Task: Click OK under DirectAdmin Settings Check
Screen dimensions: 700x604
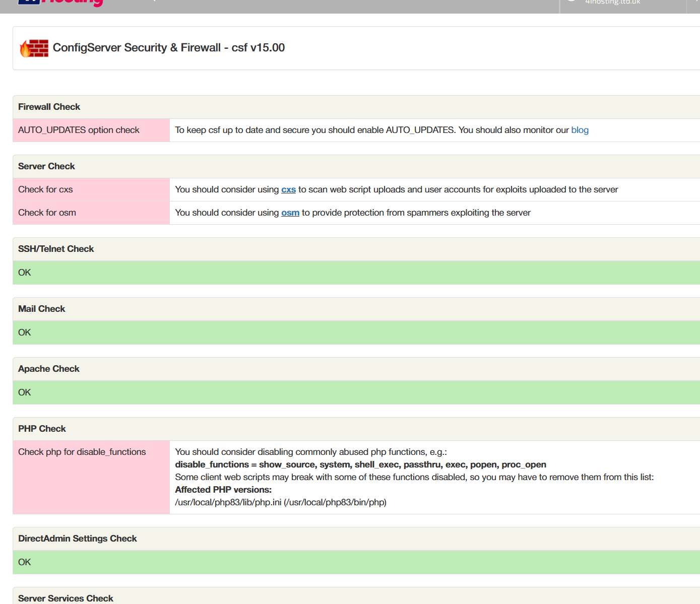Action: tap(356, 562)
